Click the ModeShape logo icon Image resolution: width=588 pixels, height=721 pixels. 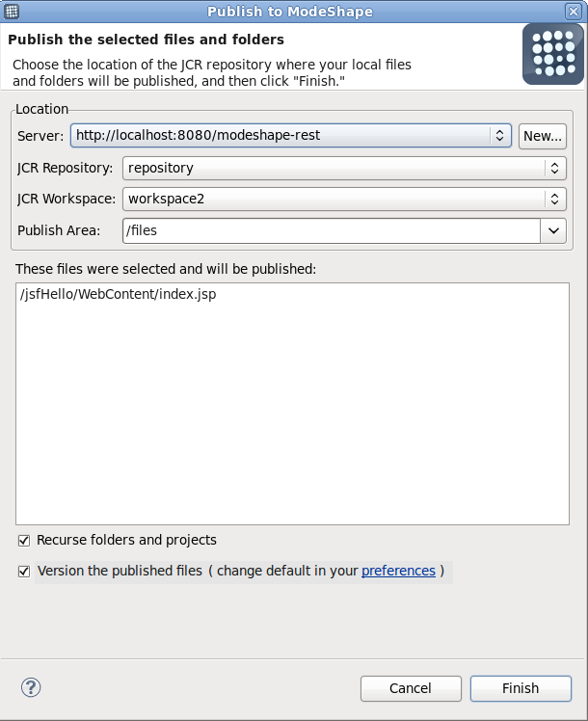tap(550, 54)
